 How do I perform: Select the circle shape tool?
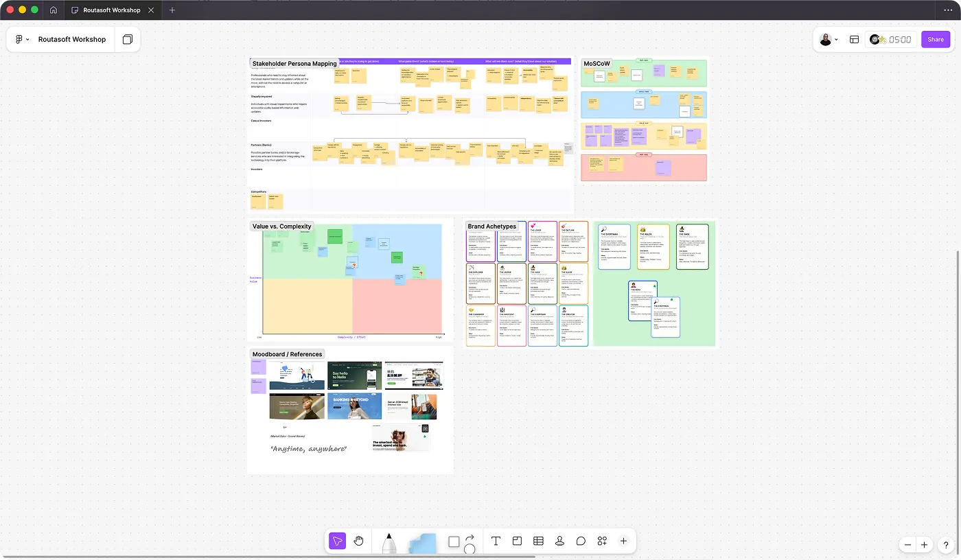coord(470,548)
